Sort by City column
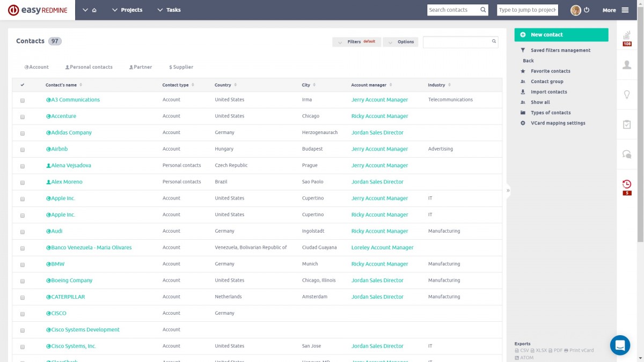This screenshot has height=362, width=644. [x=309, y=85]
